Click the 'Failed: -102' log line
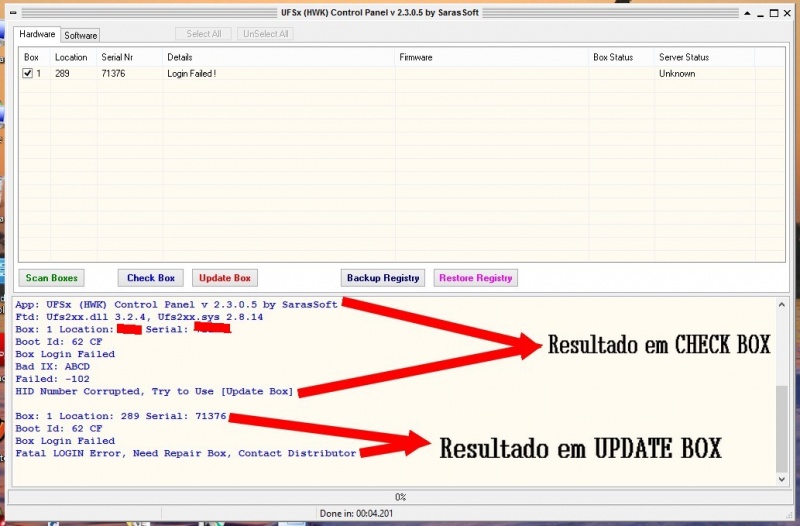The image size is (800, 526). pyautogui.click(x=53, y=379)
